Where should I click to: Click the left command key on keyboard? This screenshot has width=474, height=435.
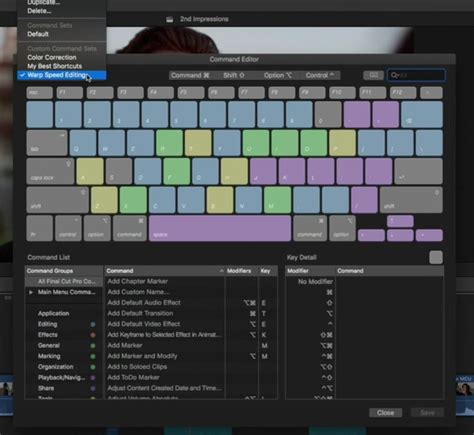click(130, 228)
